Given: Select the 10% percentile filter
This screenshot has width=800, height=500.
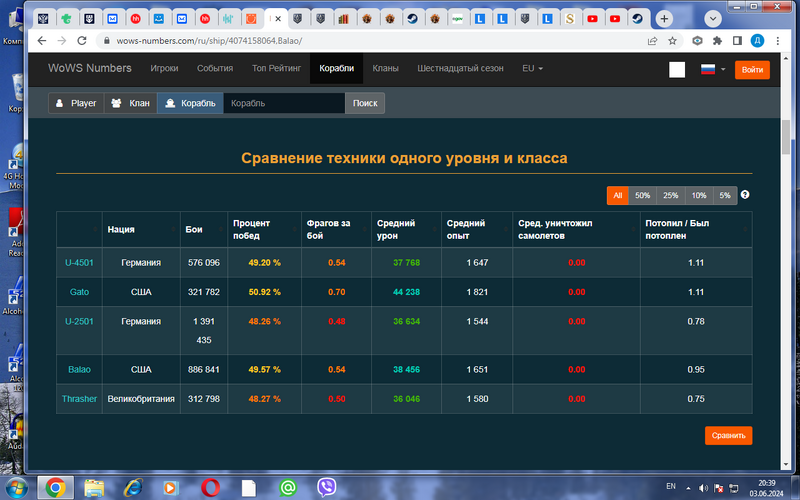Looking at the screenshot, I should tap(698, 195).
